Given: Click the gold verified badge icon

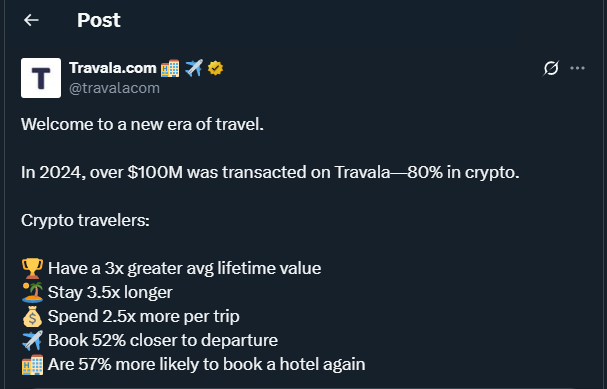Looking at the screenshot, I should coord(215,68).
